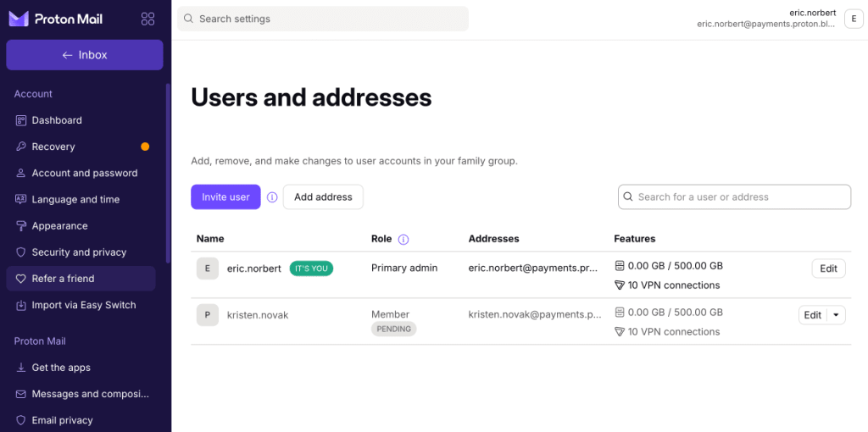Screen dimensions: 868x432
Task: Click the Recovery key icon
Action: [21, 147]
